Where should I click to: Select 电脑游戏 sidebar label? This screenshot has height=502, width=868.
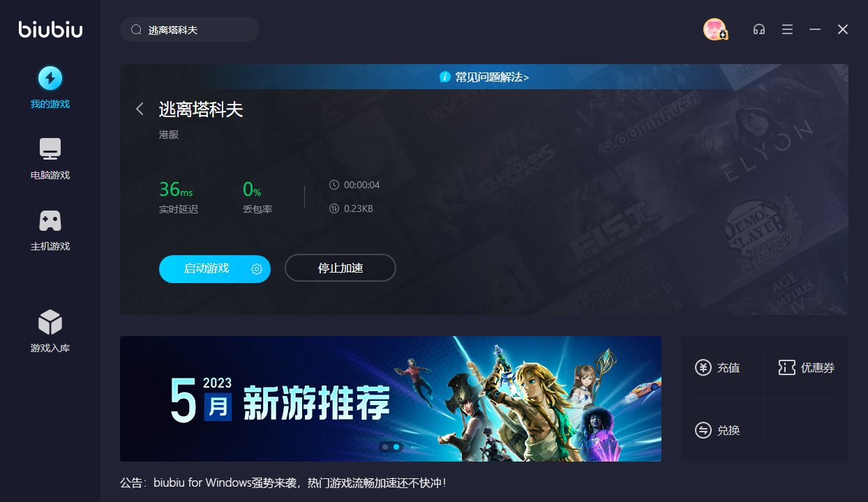50,176
